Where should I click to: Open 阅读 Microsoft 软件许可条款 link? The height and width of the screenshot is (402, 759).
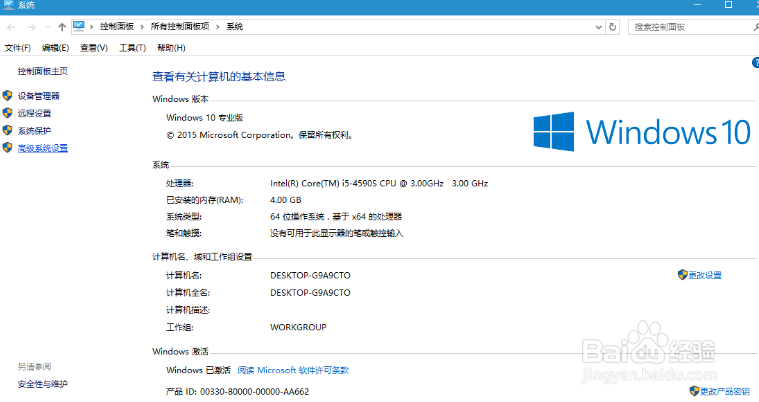[x=293, y=370]
